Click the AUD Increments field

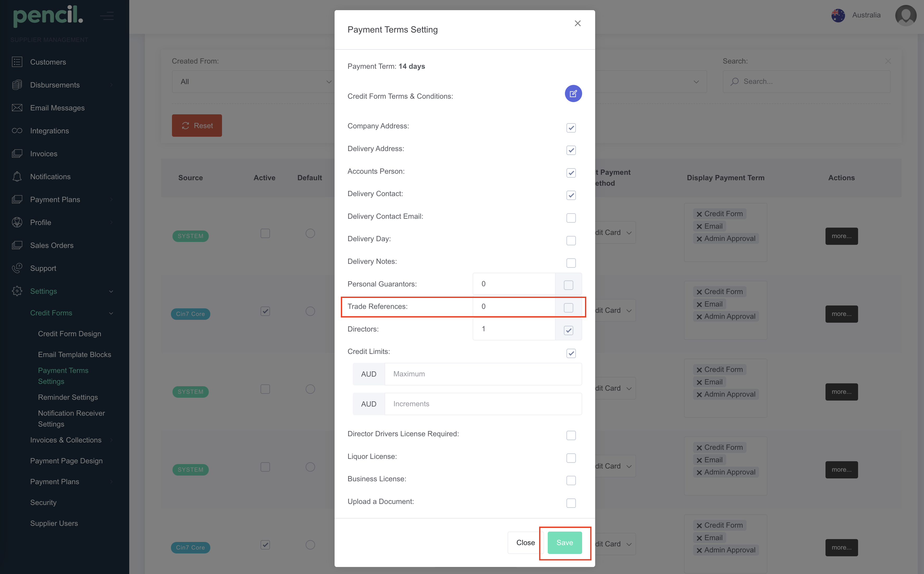[483, 404]
